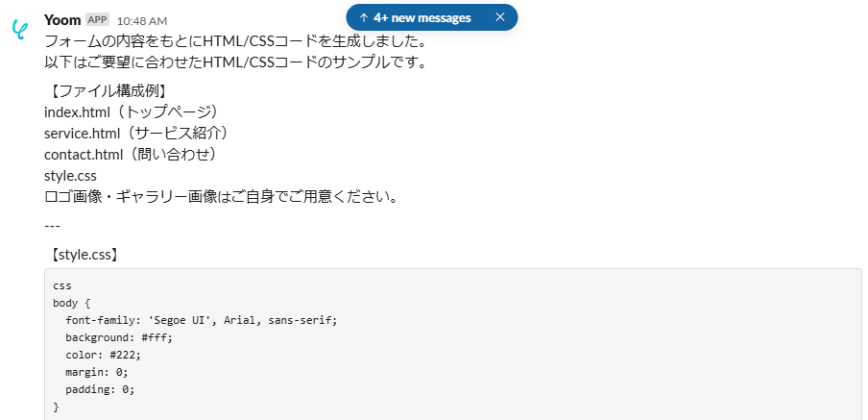Click the up arrow in new messages pill

click(x=364, y=17)
